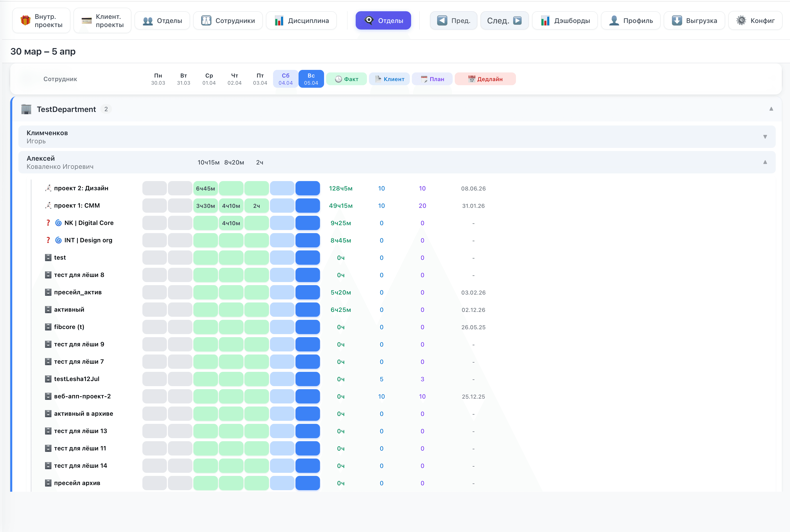
Task: Click the green 6ч45м cell for проект 2: Дизайн
Action: click(x=205, y=188)
